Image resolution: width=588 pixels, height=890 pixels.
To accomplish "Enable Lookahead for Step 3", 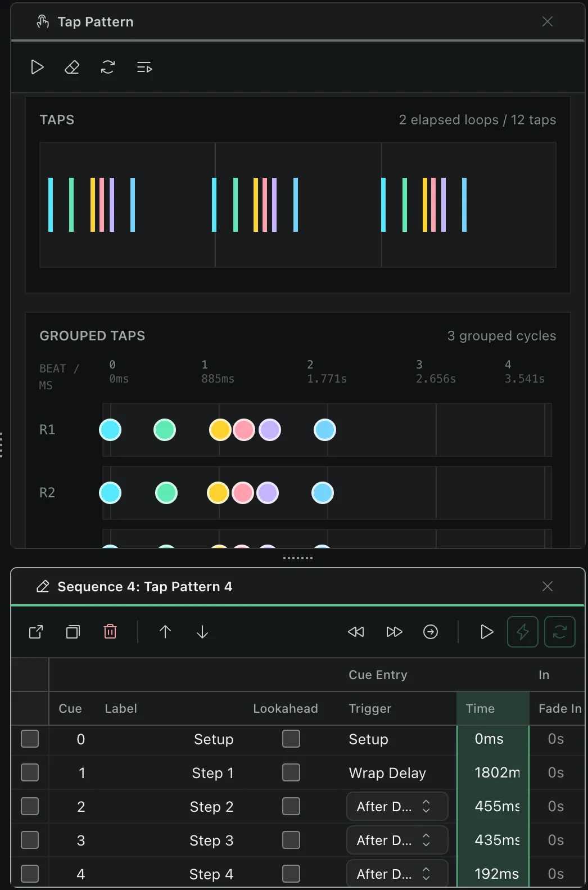I will pyautogui.click(x=291, y=840).
